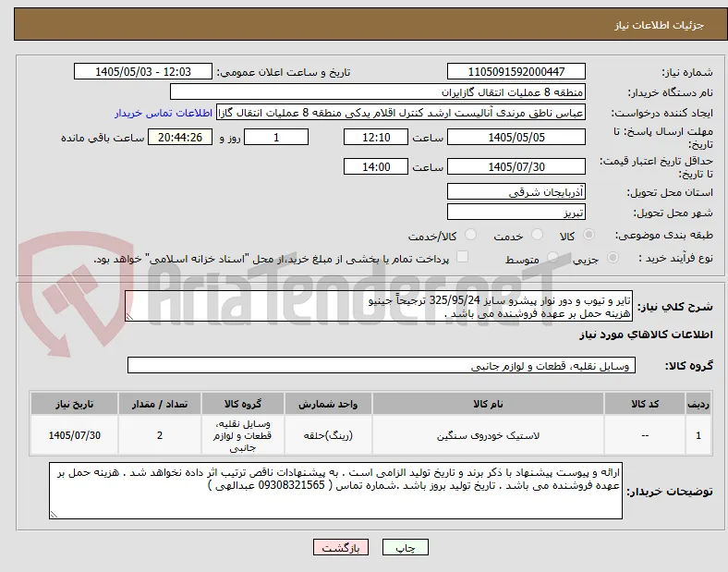Image resolution: width=728 pixels, height=572 pixels.
Task: Select the خدمت radio button
Action: (537, 235)
